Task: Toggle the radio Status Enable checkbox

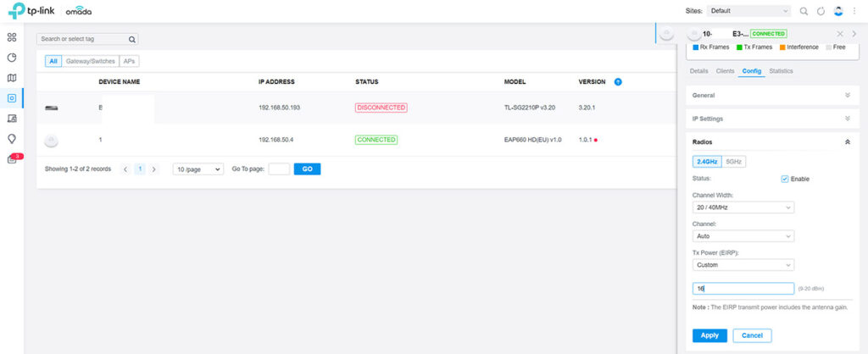Action: coord(784,179)
